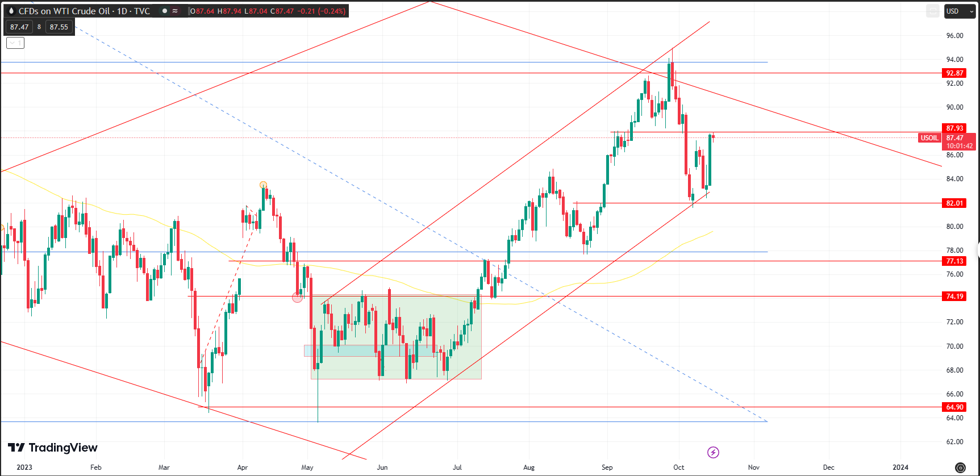Expand the collapsed indicators legend
This screenshot has height=476, width=980.
(x=15, y=43)
